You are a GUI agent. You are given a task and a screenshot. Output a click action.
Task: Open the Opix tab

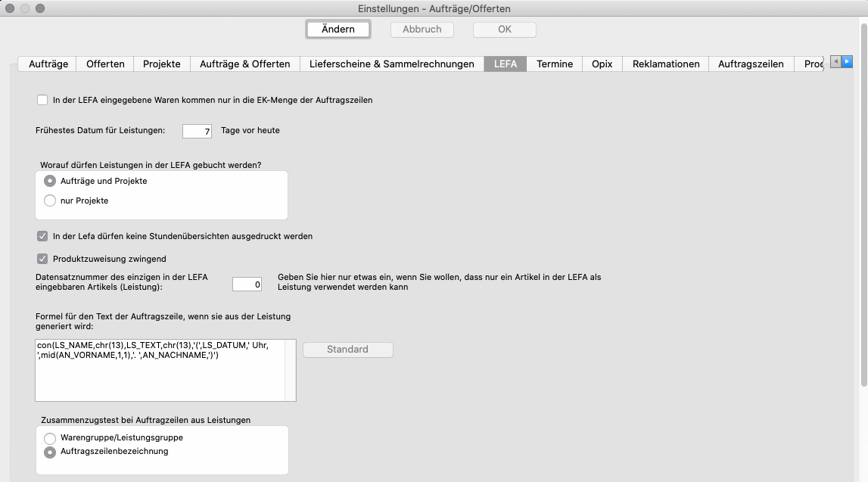(x=602, y=64)
